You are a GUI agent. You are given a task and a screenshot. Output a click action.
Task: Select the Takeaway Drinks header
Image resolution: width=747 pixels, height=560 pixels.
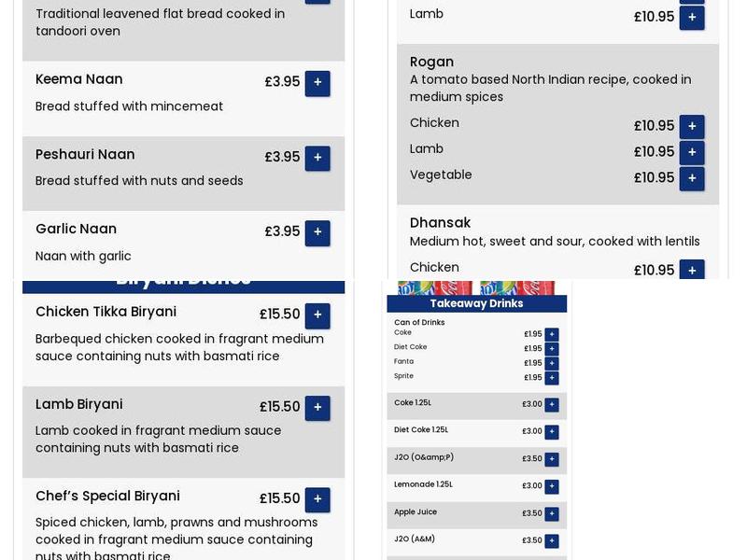[x=476, y=303]
